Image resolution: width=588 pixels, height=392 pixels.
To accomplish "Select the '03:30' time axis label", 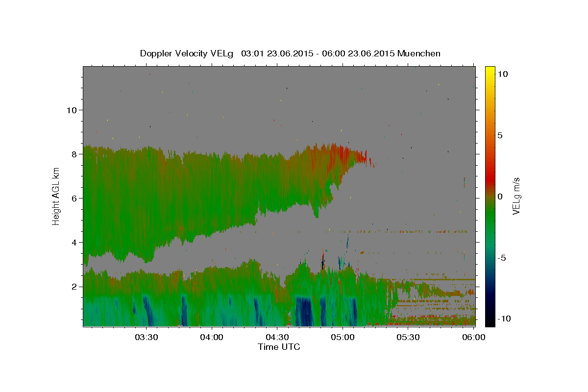I will tap(146, 337).
